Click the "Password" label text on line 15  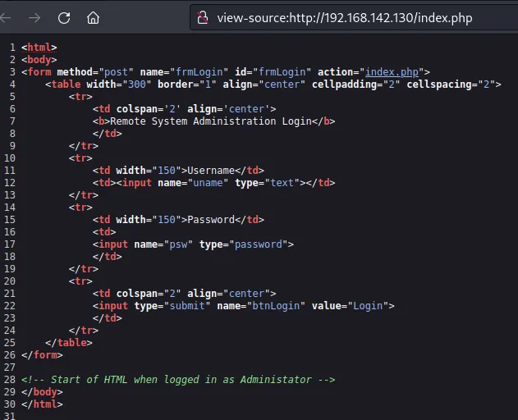coord(211,220)
